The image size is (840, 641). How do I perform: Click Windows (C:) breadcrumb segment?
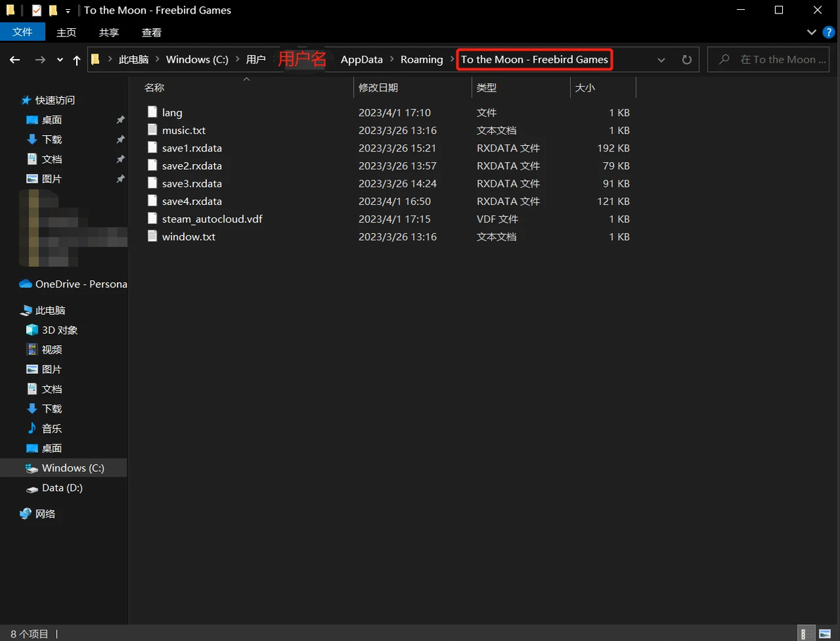coord(197,59)
